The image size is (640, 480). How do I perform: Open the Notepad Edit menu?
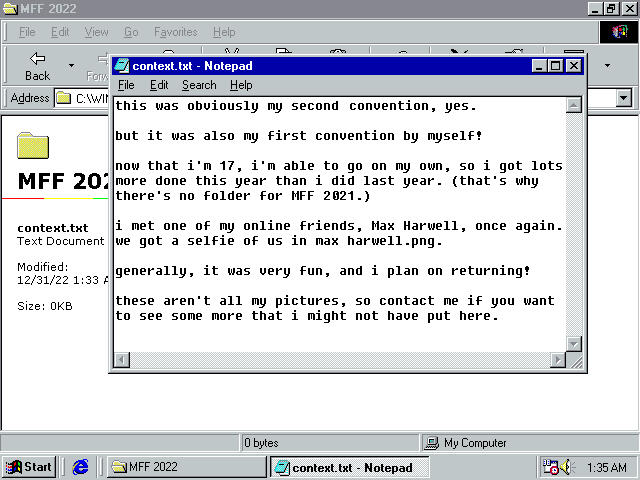[x=159, y=85]
